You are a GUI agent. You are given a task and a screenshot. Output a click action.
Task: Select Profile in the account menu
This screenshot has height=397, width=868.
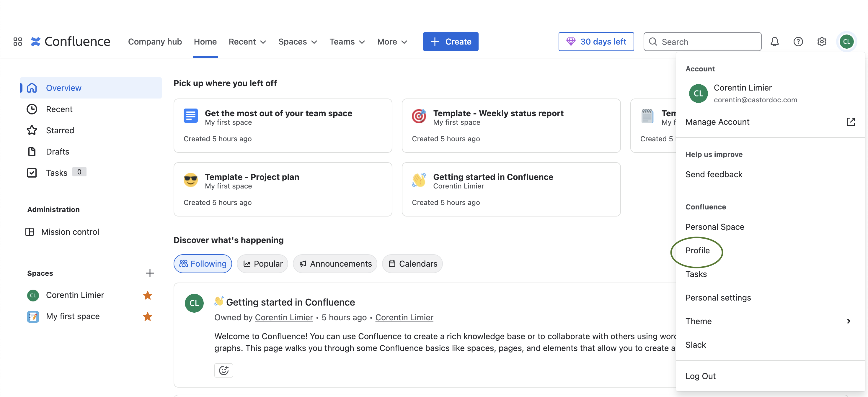pyautogui.click(x=697, y=250)
